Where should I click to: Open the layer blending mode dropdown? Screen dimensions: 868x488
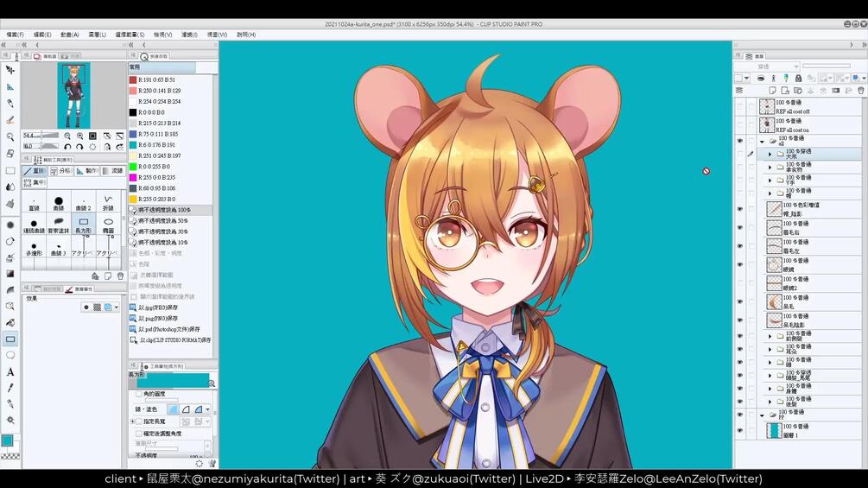767,67
